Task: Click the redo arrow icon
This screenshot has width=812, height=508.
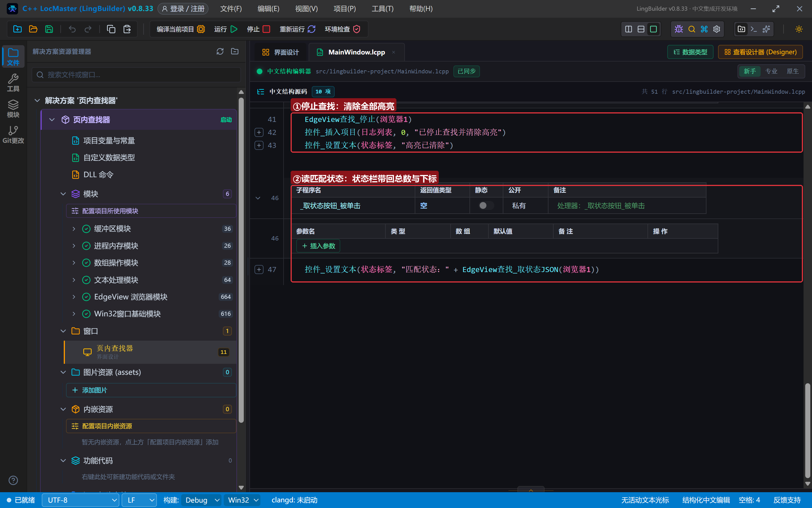Action: pos(88,29)
